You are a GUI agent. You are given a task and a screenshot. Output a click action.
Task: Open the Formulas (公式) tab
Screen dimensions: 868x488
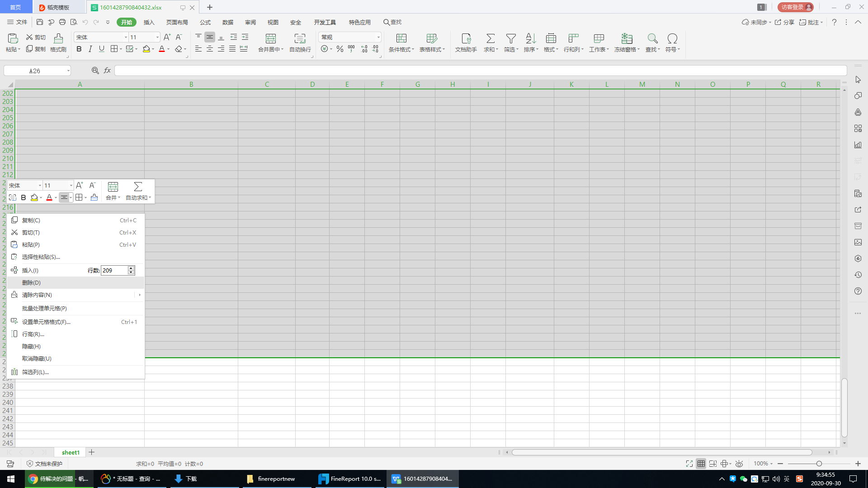coord(205,22)
